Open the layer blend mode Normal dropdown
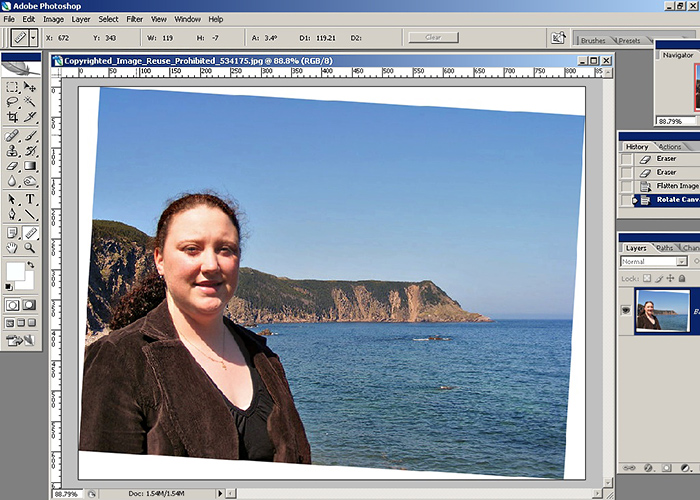Viewport: 700px width, 500px height. click(x=654, y=262)
